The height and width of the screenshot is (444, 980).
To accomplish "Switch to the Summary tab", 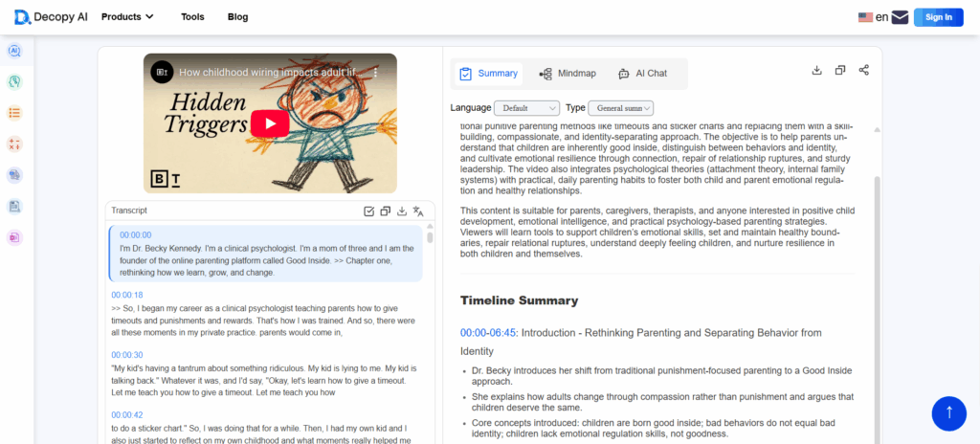I will tap(489, 74).
